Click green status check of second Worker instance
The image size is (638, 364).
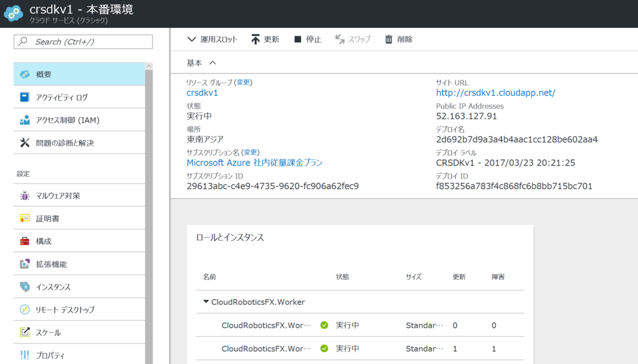324,348
